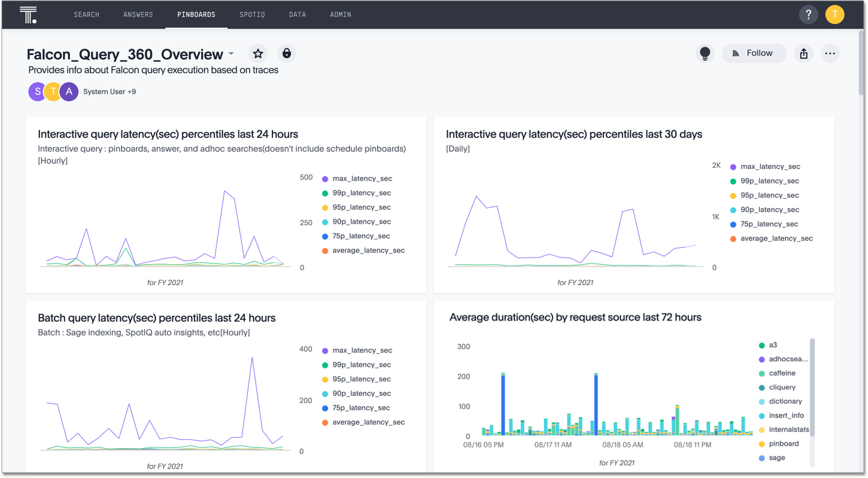Click the lock icon next to the title
Viewport: 868px width, 478px height.
coord(286,53)
